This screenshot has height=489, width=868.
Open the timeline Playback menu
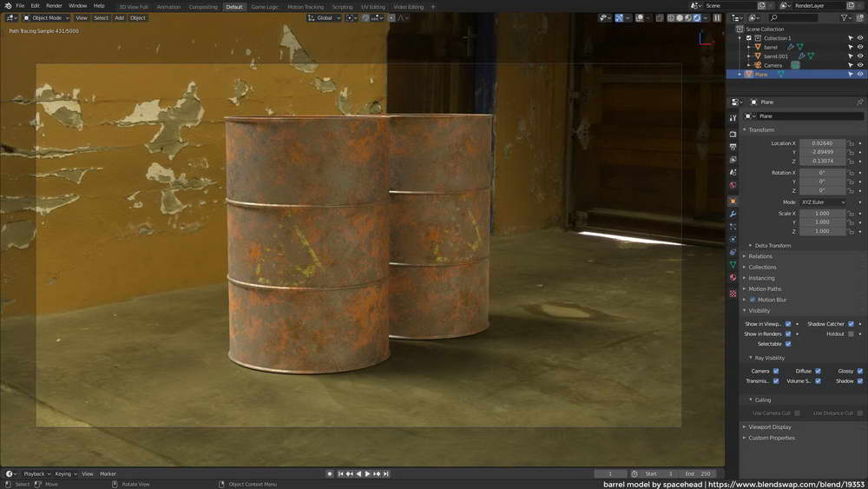pos(36,474)
